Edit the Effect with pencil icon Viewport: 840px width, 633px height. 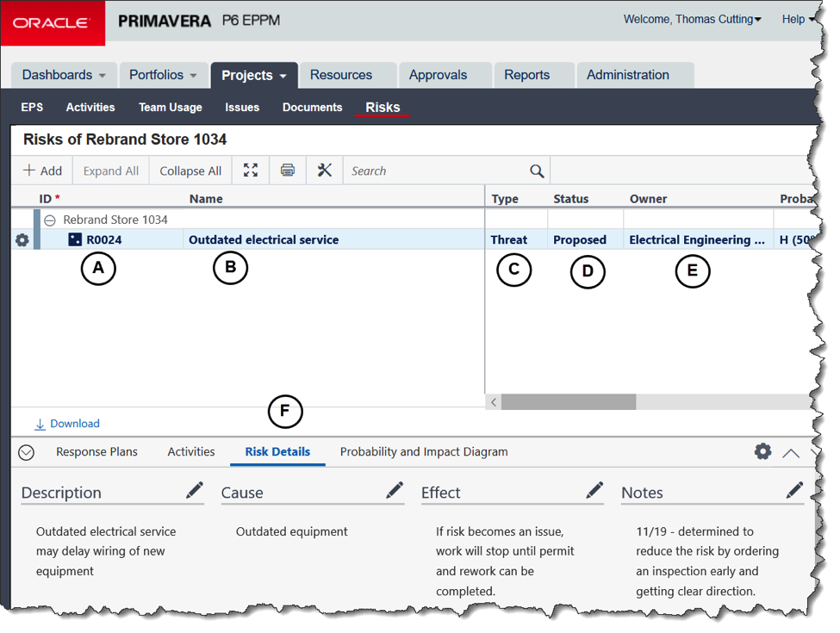(x=594, y=490)
